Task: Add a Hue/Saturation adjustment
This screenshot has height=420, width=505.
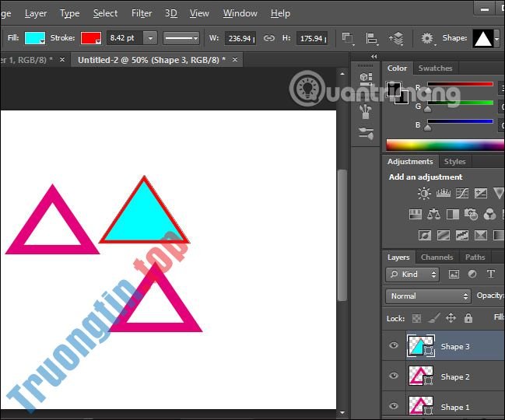Action: pyautogui.click(x=416, y=214)
